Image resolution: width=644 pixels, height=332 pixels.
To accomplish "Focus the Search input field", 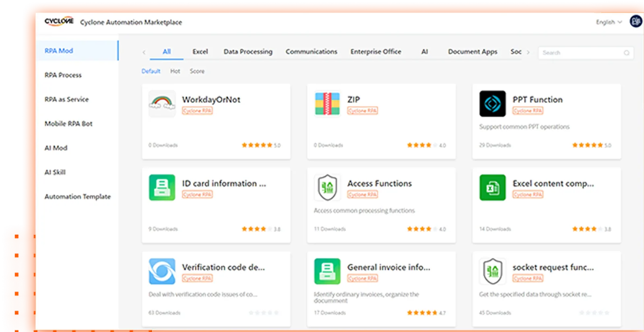I will tap(586, 53).
